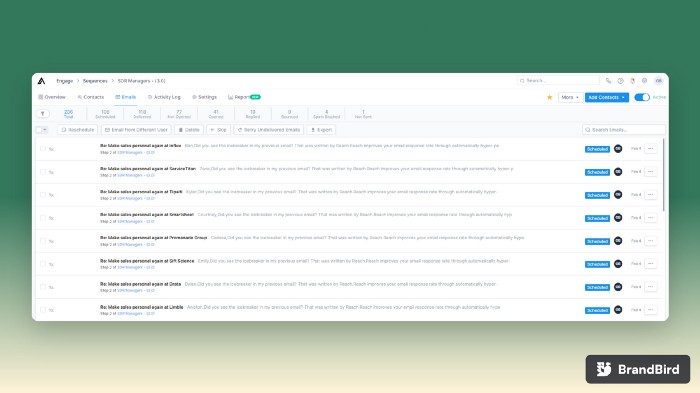Image resolution: width=700 pixels, height=393 pixels.
Task: Click the Search Emails input field
Action: pyautogui.click(x=624, y=130)
